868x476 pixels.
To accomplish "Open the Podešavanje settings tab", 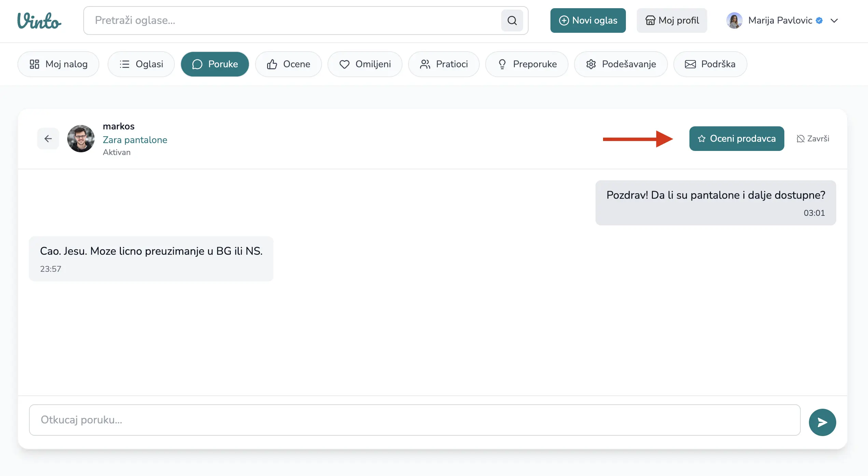I will [x=621, y=64].
